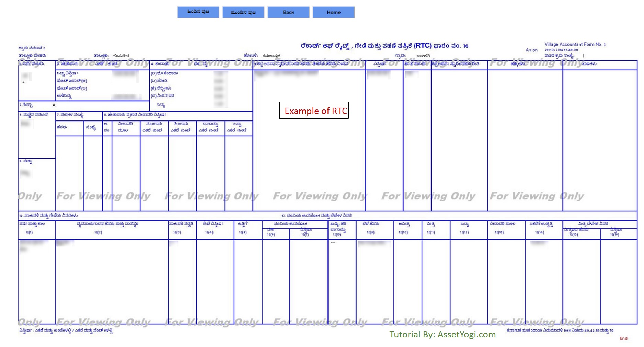Select the 12(12) column header

[464, 232]
